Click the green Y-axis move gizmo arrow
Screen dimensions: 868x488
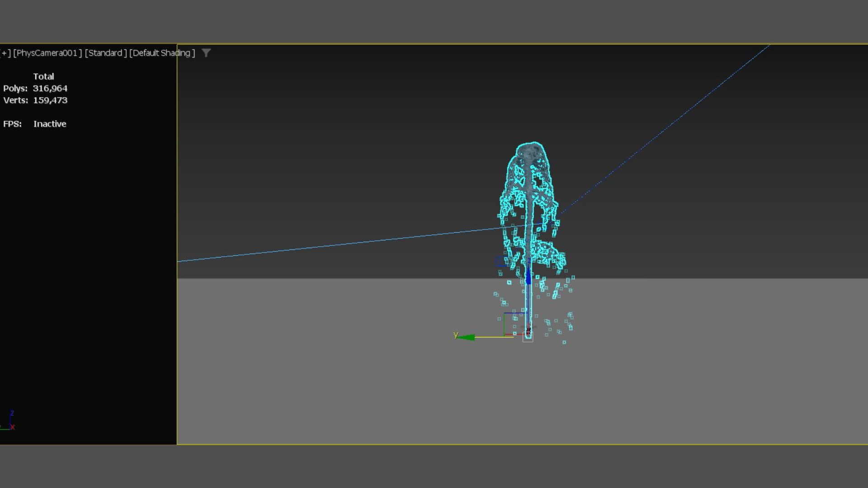(x=467, y=337)
